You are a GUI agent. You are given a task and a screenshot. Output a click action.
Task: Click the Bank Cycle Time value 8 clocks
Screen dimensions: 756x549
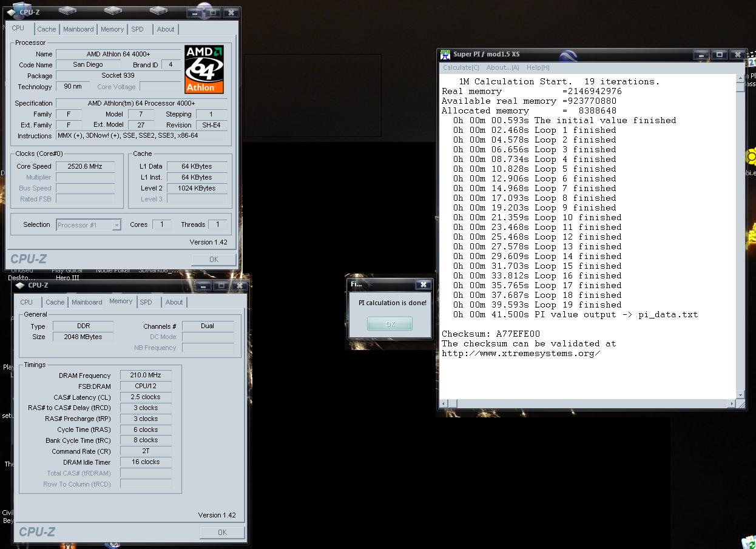click(x=146, y=440)
